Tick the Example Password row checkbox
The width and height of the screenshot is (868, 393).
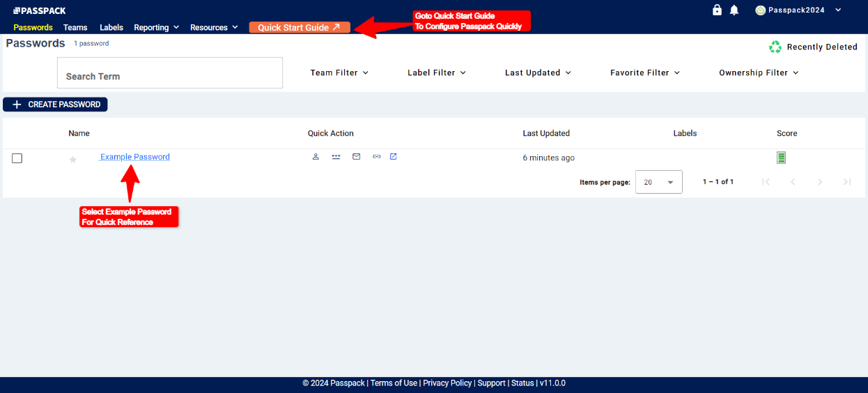tap(17, 158)
